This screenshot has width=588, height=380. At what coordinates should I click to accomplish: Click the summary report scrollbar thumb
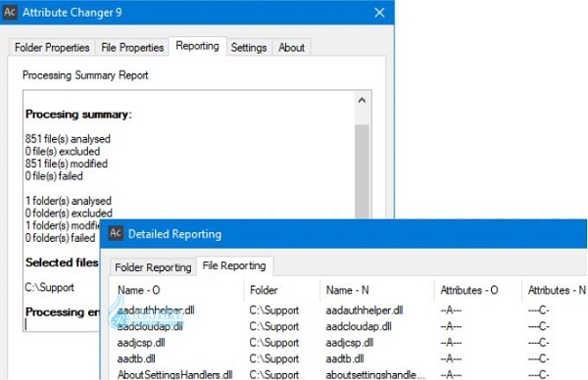[362, 170]
